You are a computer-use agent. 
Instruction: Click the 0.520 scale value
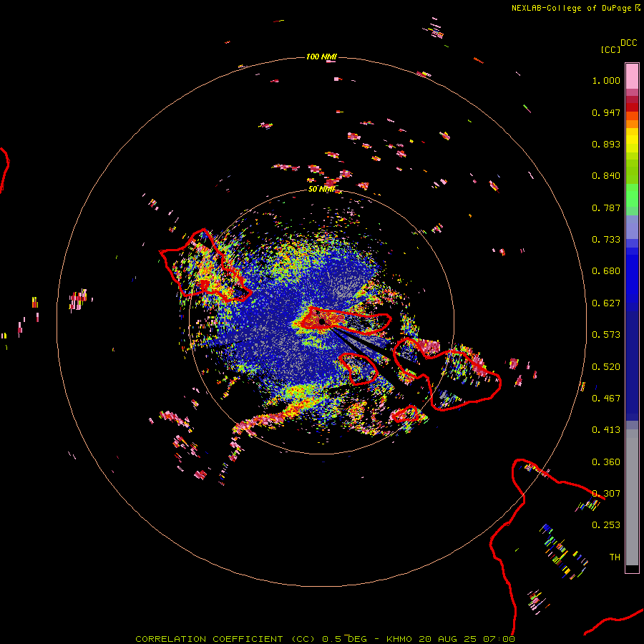click(606, 367)
